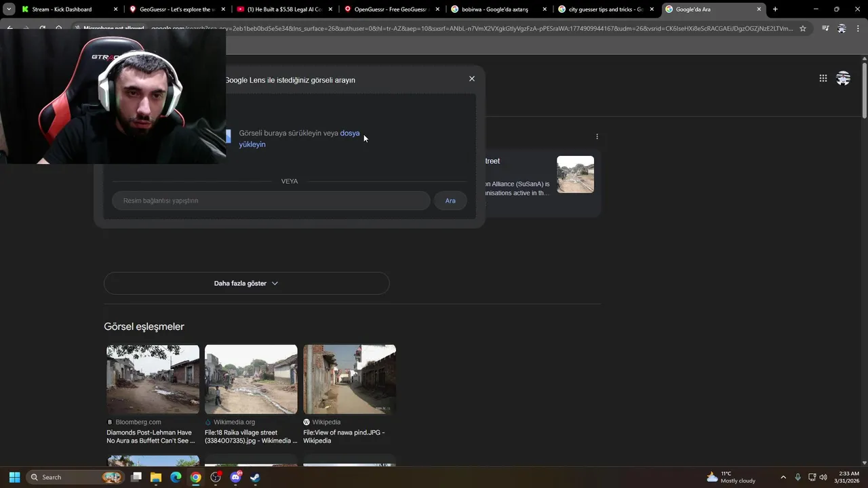
Task: Open the volume speaker tray icon
Action: [x=823, y=477]
